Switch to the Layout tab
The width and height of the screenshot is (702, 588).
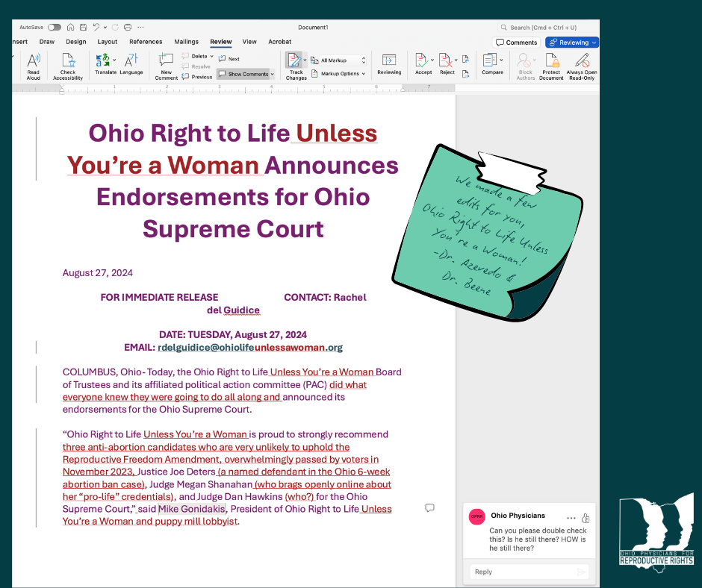tap(108, 42)
